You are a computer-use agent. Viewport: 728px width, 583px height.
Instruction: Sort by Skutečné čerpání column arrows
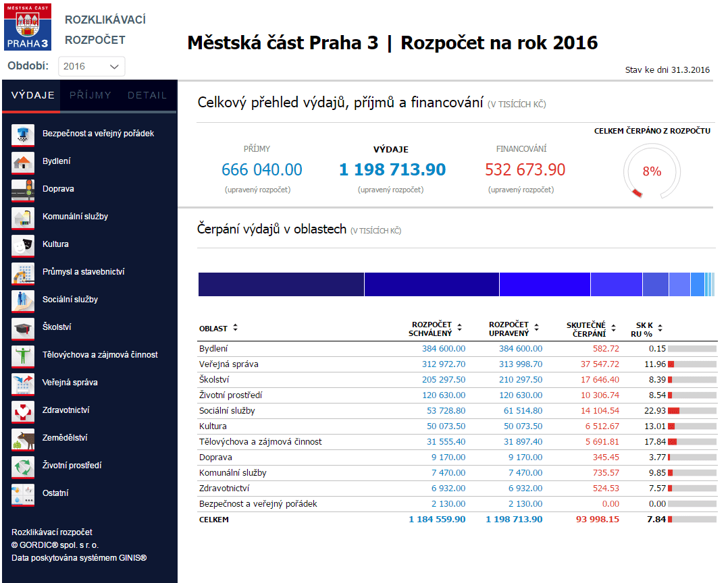point(613,328)
